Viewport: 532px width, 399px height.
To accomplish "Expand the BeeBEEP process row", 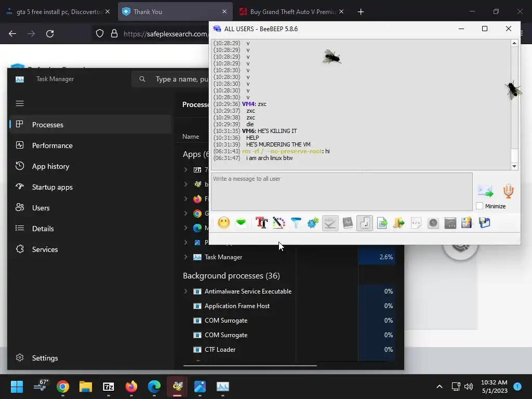I will tap(185, 184).
